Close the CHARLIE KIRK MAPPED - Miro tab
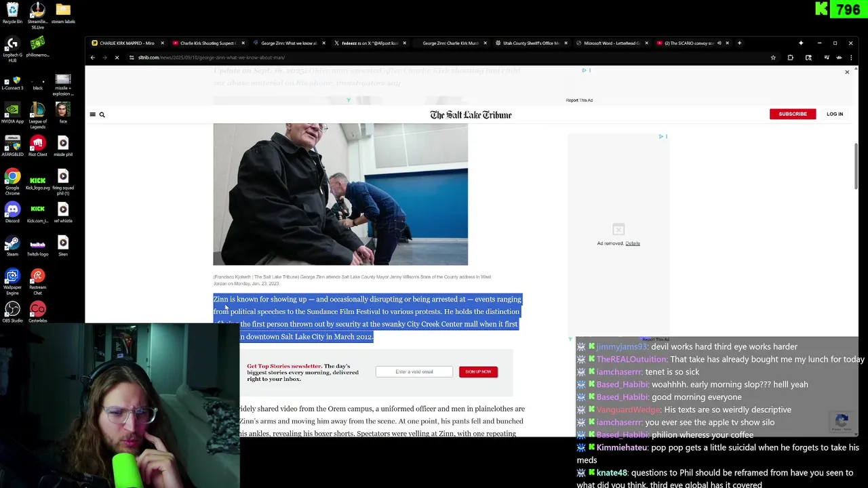Screen dimensions: 868x488 point(162,43)
